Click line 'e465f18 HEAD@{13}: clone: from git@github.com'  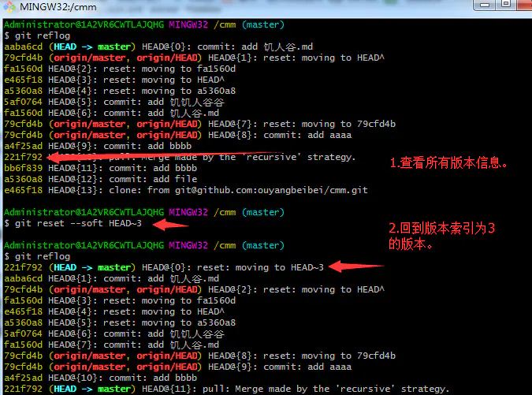tap(186, 190)
